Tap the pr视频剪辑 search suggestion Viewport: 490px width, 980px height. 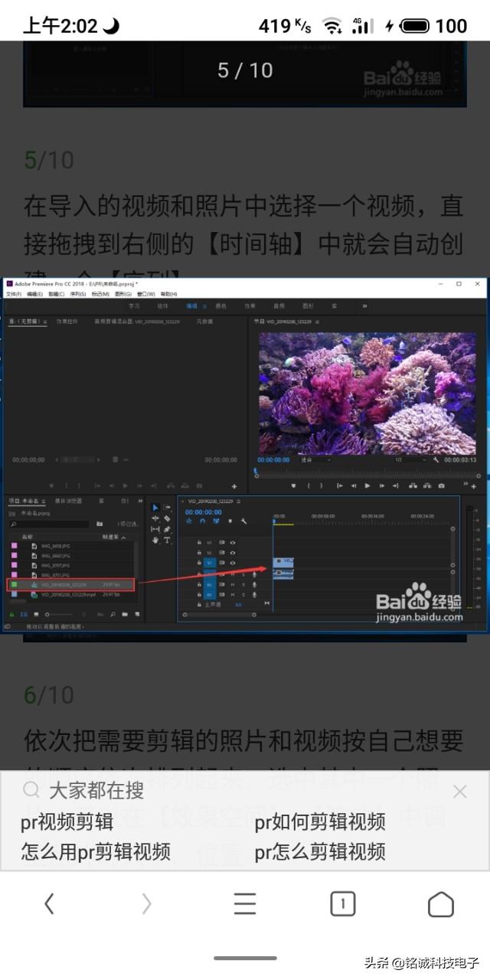[67, 822]
